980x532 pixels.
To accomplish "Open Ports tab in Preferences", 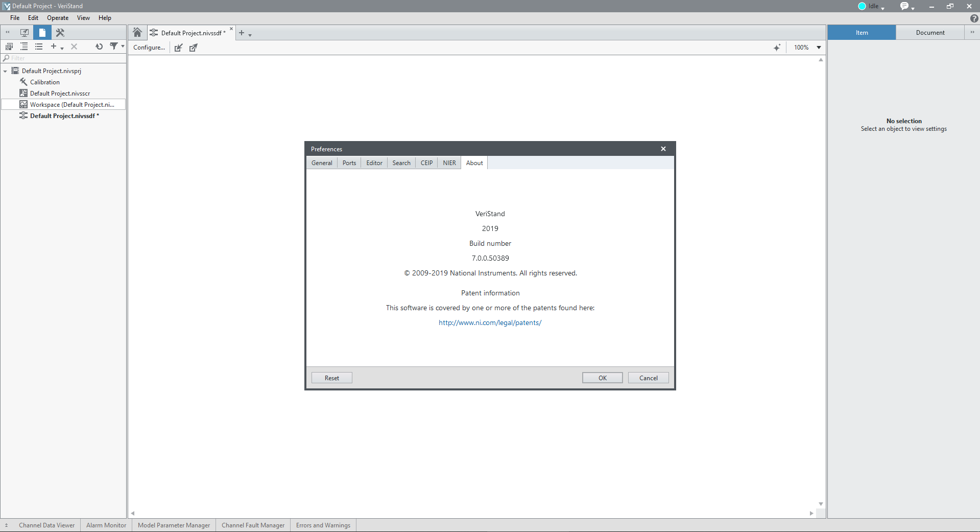I will 349,163.
